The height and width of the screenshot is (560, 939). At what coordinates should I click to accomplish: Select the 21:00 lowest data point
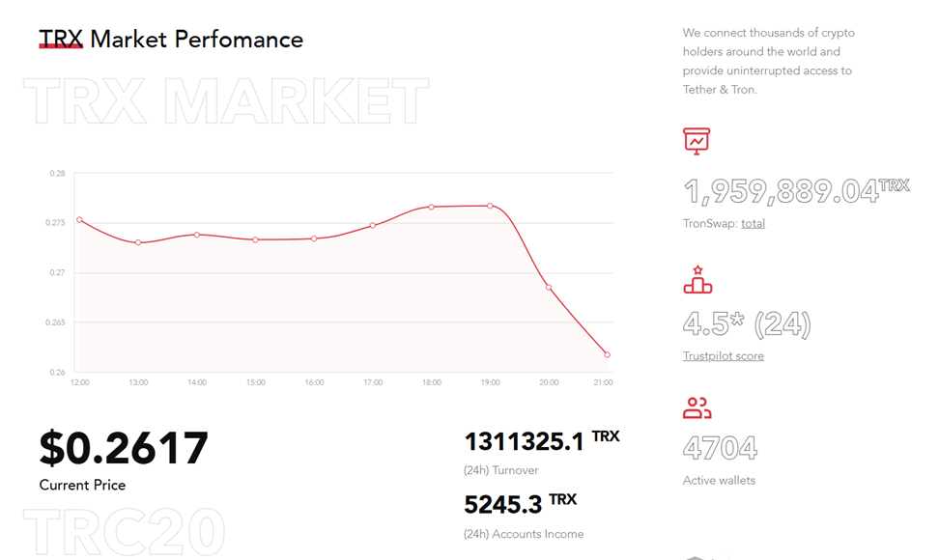[608, 354]
